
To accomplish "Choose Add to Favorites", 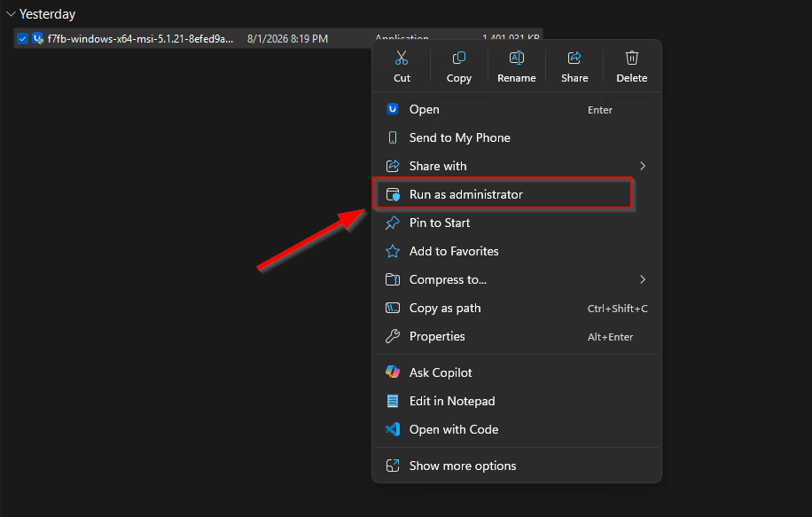I will coord(516,251).
